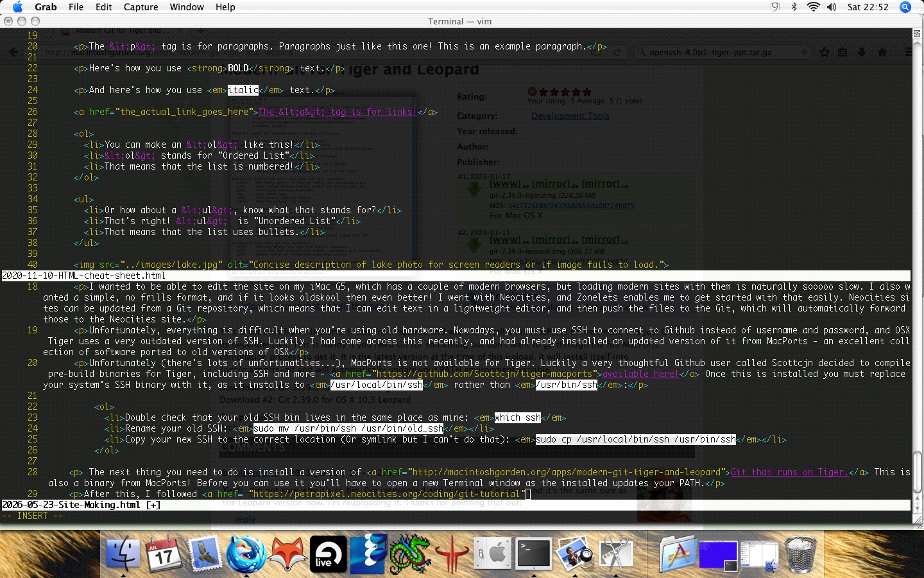
Task: Click the volume speaker icon
Action: 832,7
